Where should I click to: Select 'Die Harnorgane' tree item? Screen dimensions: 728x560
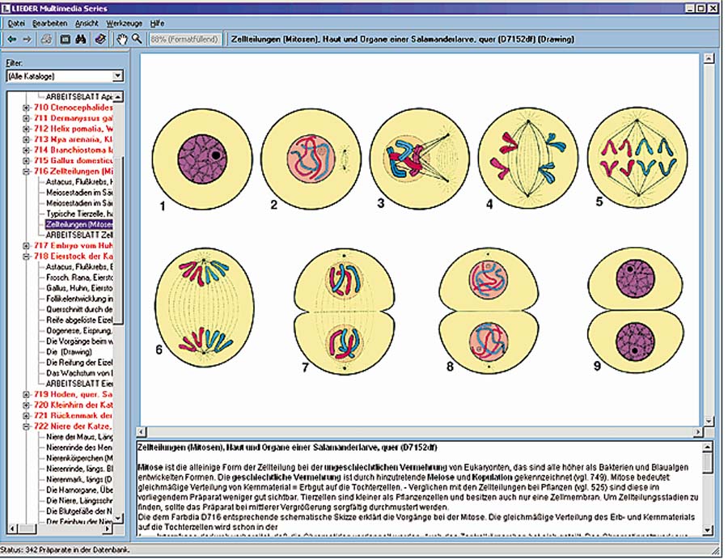pos(79,490)
